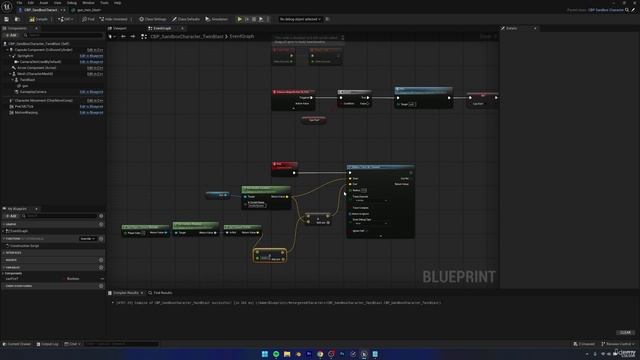Open Class Defaults

point(186,19)
